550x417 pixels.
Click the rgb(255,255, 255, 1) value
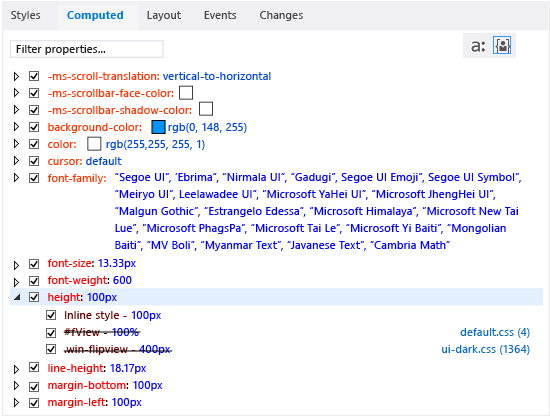(x=155, y=144)
